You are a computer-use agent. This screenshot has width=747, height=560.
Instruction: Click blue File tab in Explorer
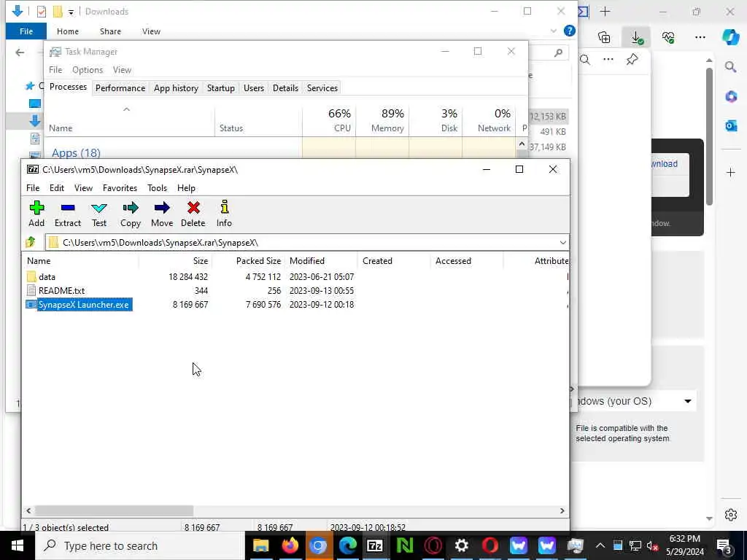26,31
